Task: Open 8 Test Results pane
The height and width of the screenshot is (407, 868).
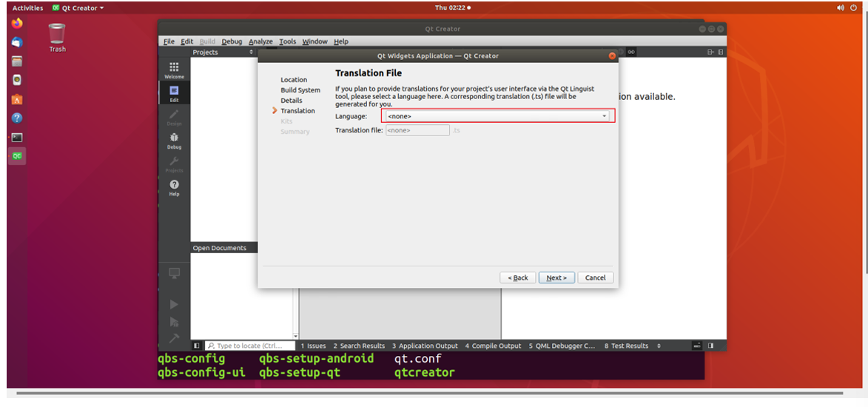Action: (x=626, y=346)
